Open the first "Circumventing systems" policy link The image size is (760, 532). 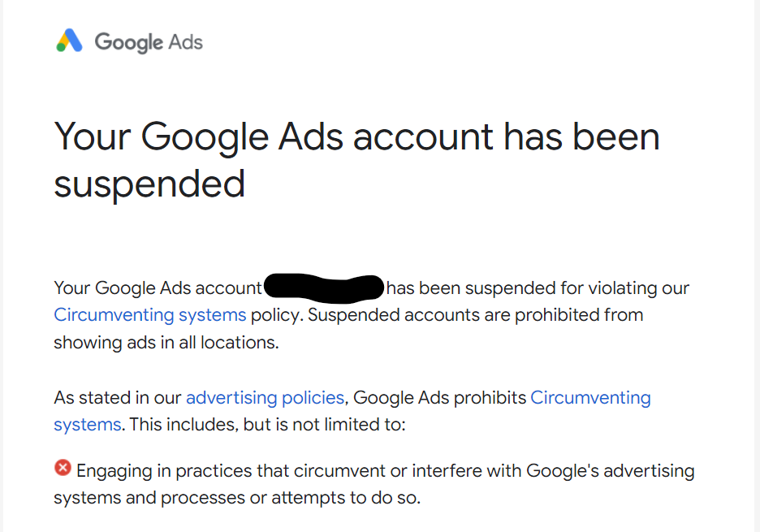coord(149,314)
